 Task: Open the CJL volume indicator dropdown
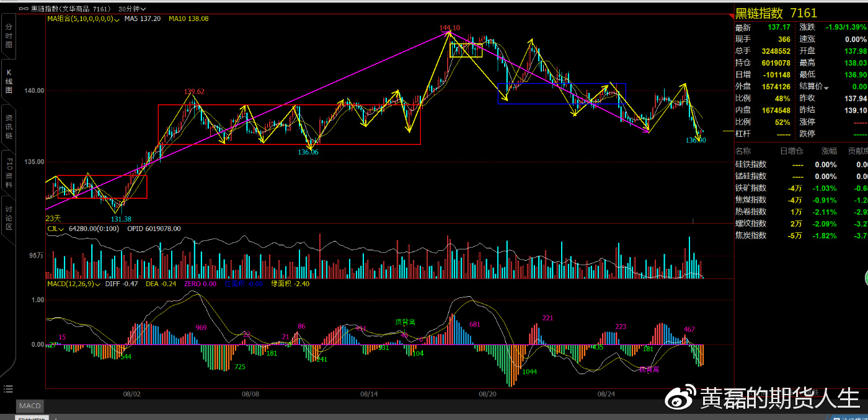click(56, 229)
